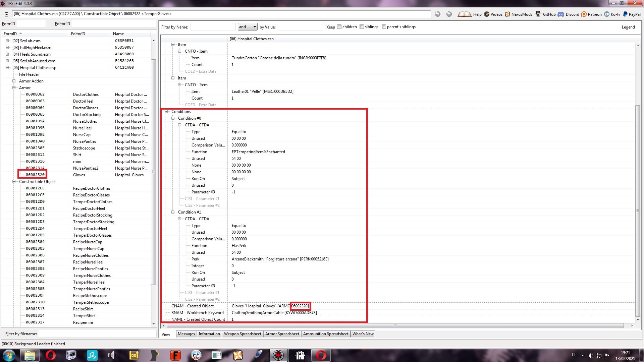Viewport: 644px width, 362px height.
Task: Show hidden tray icons arrow
Action: pos(583,356)
